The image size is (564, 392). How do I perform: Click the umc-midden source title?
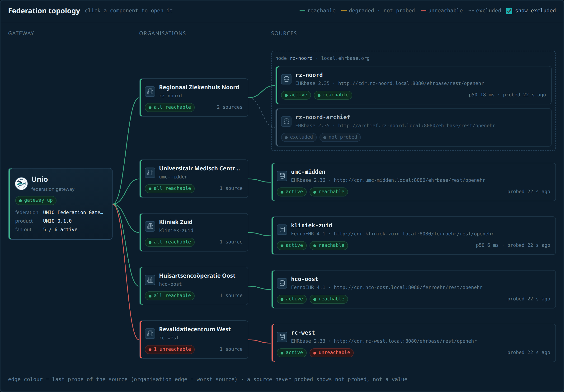pos(308,172)
